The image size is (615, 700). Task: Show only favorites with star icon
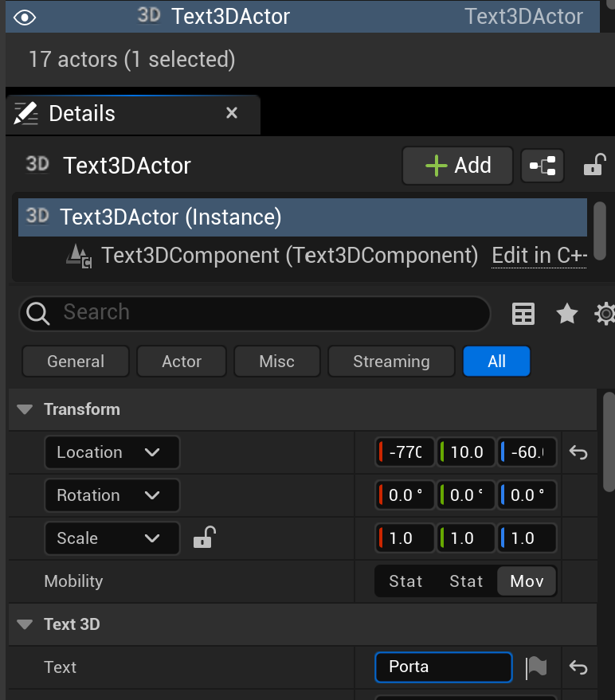pos(566,315)
